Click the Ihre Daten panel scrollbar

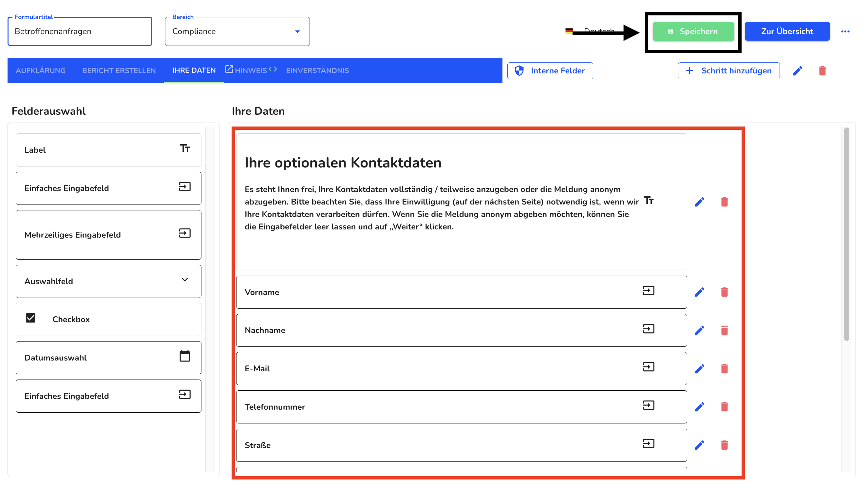pos(846,234)
